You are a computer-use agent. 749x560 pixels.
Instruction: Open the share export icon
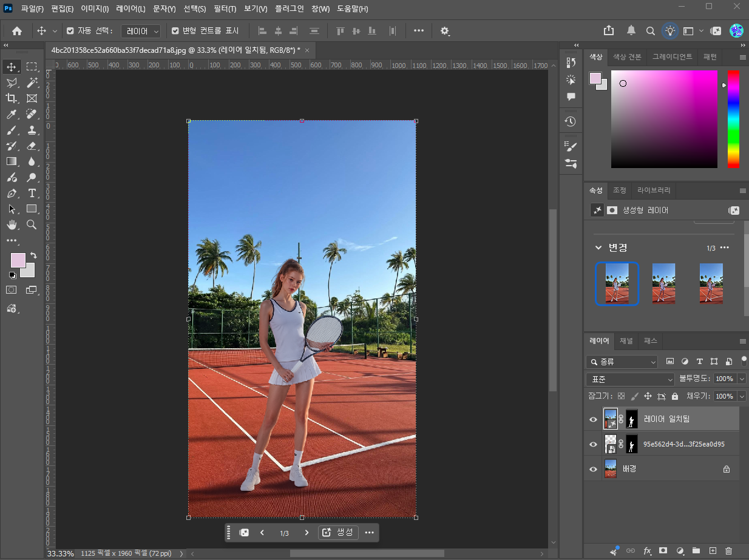point(609,31)
